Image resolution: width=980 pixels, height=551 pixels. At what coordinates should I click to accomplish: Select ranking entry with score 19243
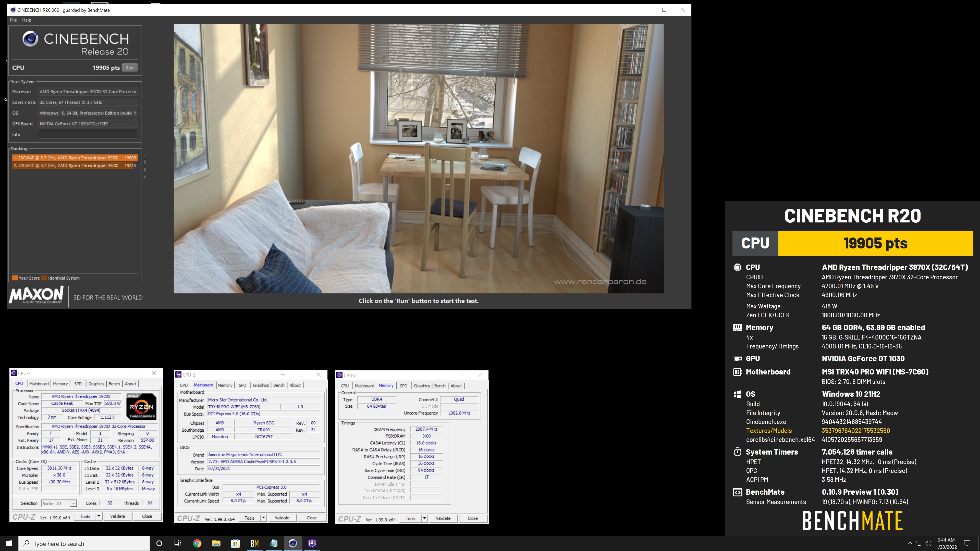click(x=75, y=165)
